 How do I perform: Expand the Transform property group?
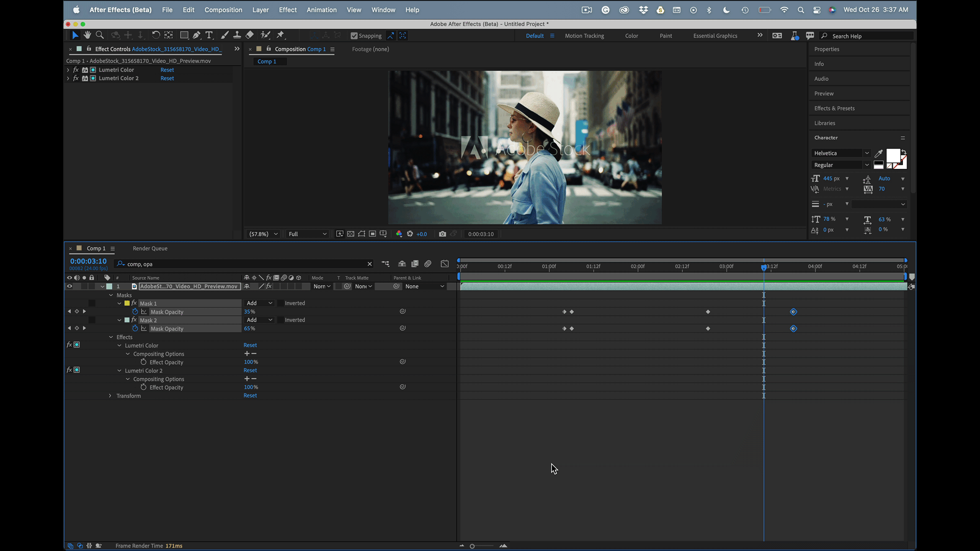pos(110,396)
